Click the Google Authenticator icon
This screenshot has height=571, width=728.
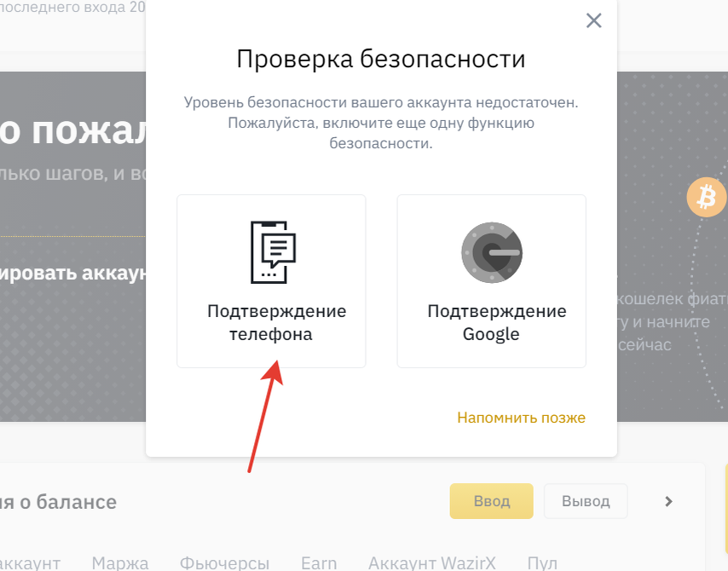click(491, 251)
